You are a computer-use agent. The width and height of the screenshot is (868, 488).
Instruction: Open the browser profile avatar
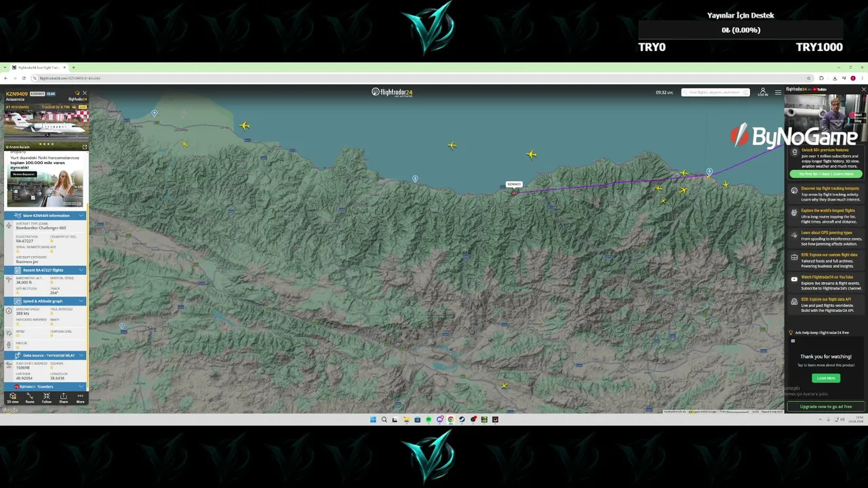853,78
